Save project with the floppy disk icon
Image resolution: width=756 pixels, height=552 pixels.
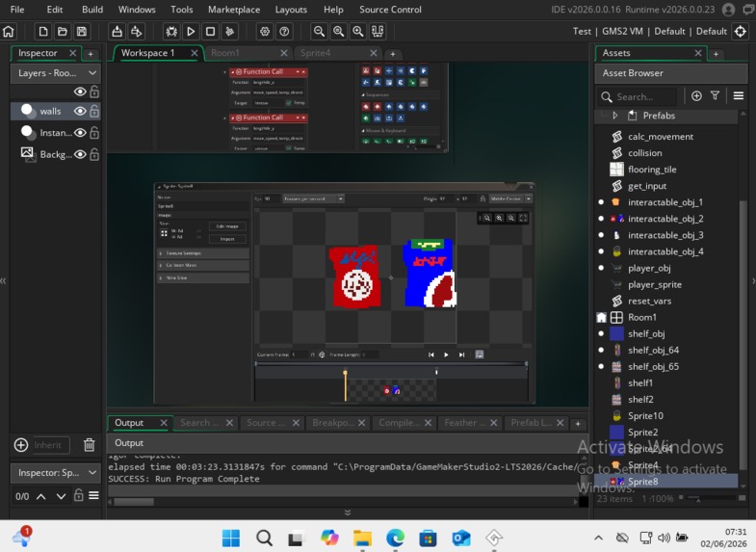coord(82,32)
